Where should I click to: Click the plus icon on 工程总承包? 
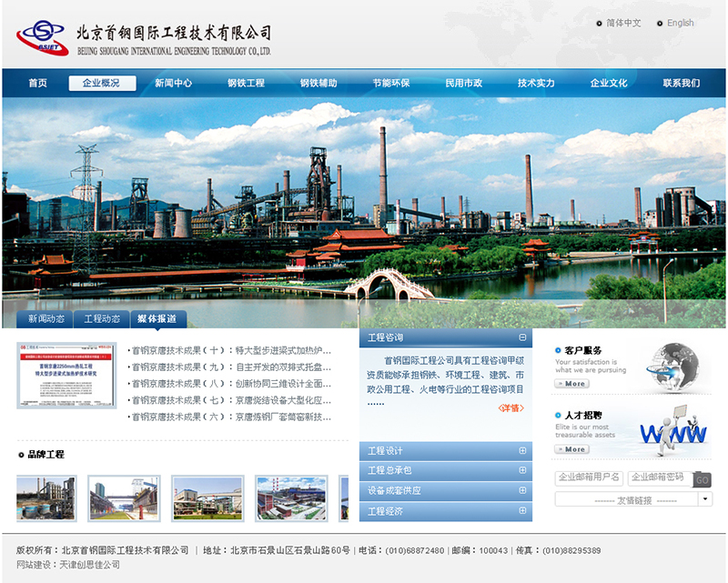coord(522,470)
